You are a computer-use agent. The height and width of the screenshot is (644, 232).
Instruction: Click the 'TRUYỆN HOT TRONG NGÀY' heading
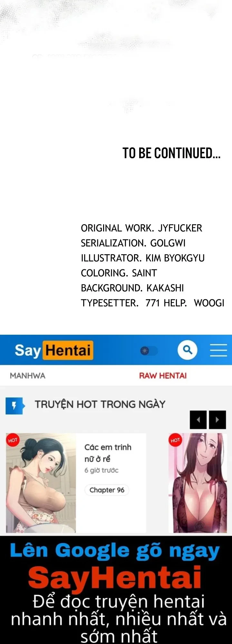[x=100, y=404]
